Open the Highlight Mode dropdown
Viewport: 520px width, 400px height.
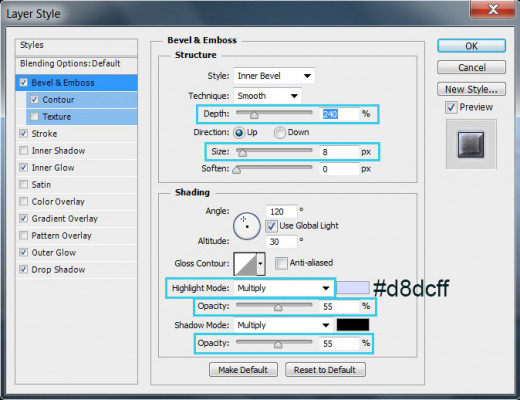point(283,288)
